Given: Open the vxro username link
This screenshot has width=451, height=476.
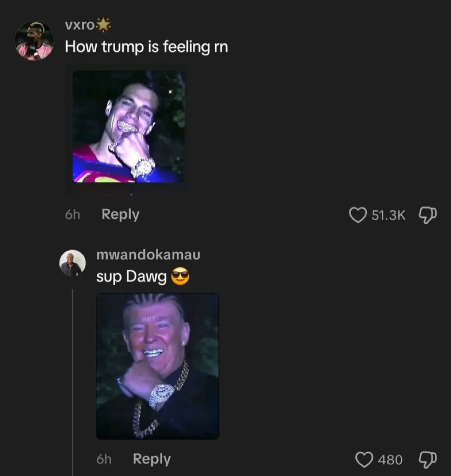Looking at the screenshot, I should click(x=80, y=26).
